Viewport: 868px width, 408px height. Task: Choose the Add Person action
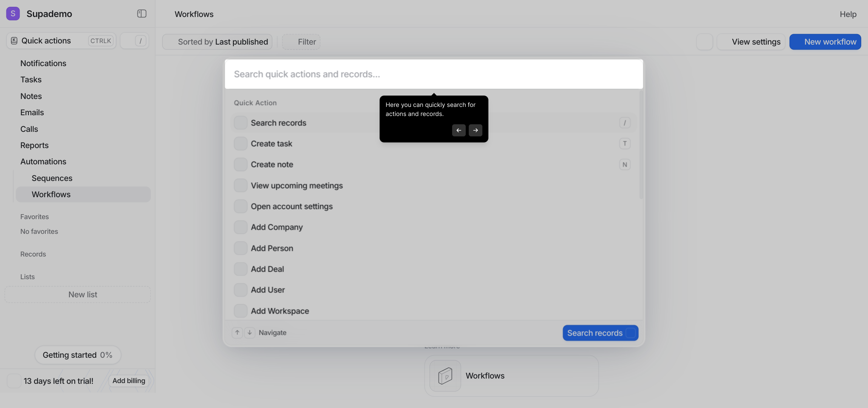(x=434, y=248)
